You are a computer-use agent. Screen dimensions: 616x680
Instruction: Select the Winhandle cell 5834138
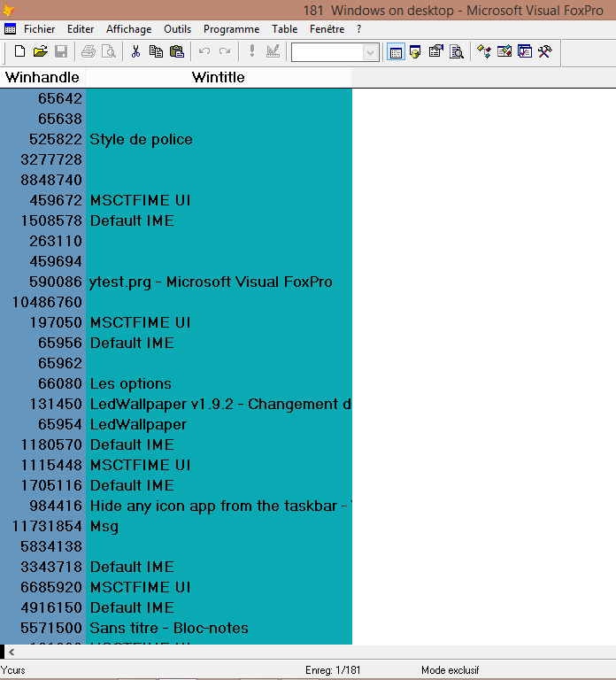coord(42,547)
